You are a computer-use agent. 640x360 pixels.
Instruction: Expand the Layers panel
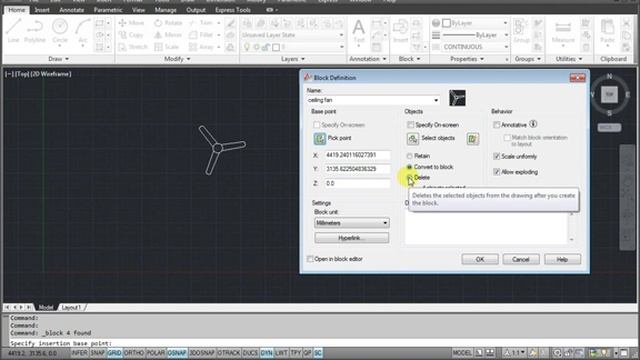pyautogui.click(x=293, y=59)
